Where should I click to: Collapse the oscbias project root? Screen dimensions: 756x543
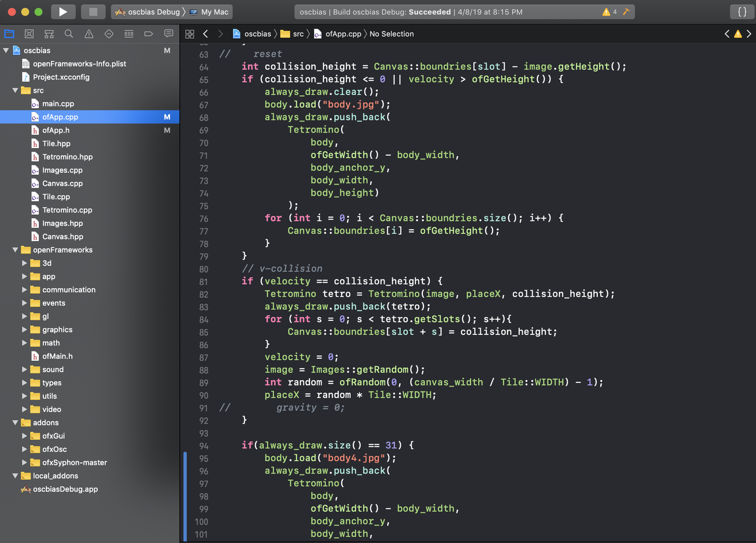[x=6, y=50]
